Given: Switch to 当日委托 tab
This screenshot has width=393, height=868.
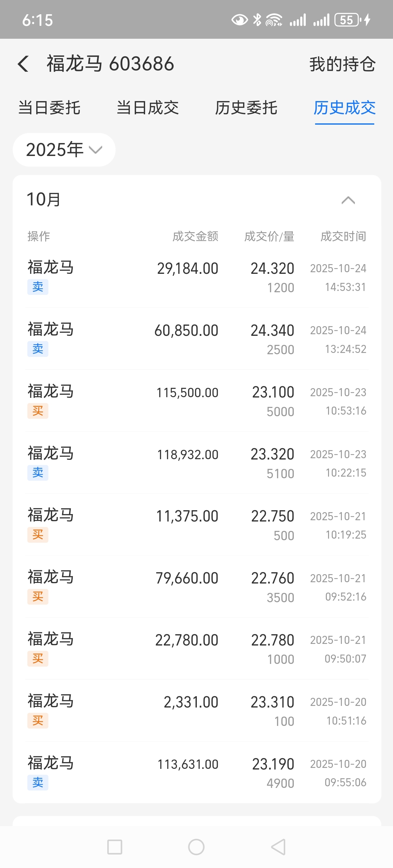Looking at the screenshot, I should click(x=49, y=108).
